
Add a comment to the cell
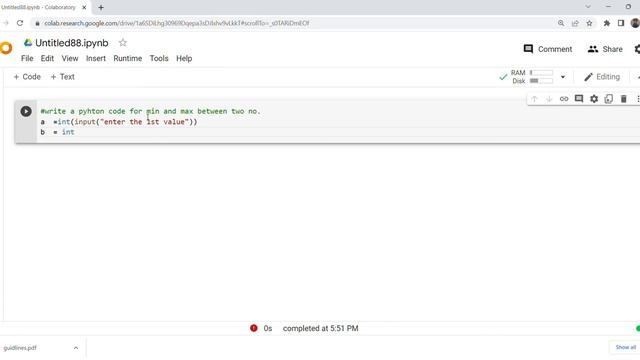(579, 99)
